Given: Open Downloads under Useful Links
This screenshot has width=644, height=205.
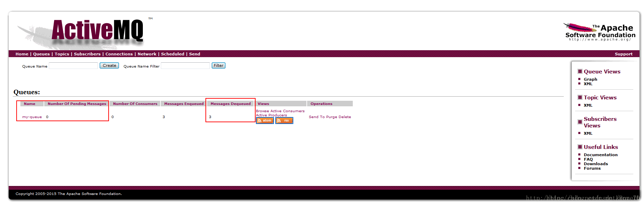Looking at the screenshot, I should (x=596, y=164).
